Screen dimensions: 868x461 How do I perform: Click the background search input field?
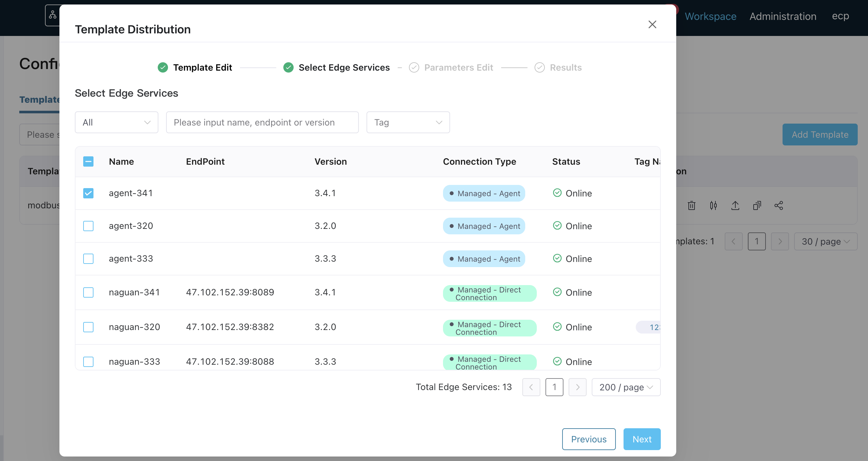(x=40, y=135)
